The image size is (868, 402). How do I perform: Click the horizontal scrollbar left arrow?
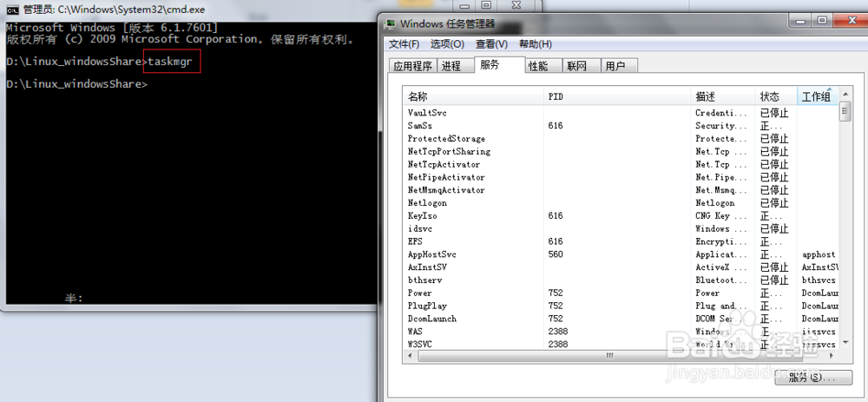(410, 355)
